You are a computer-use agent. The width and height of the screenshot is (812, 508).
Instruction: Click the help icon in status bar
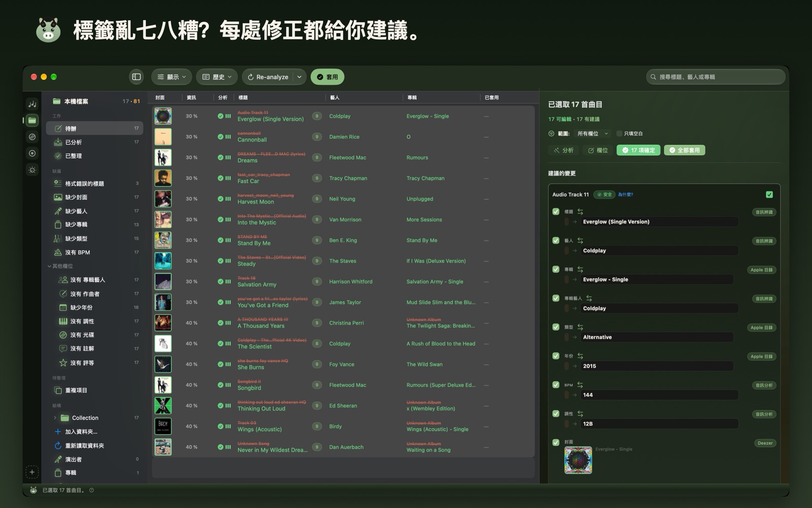[x=91, y=490]
